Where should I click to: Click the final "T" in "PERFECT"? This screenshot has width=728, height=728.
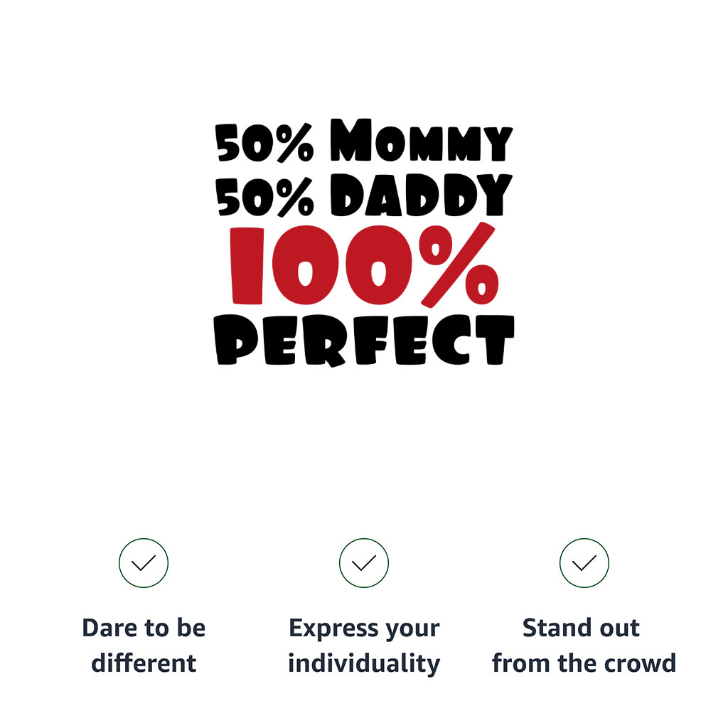(x=493, y=338)
